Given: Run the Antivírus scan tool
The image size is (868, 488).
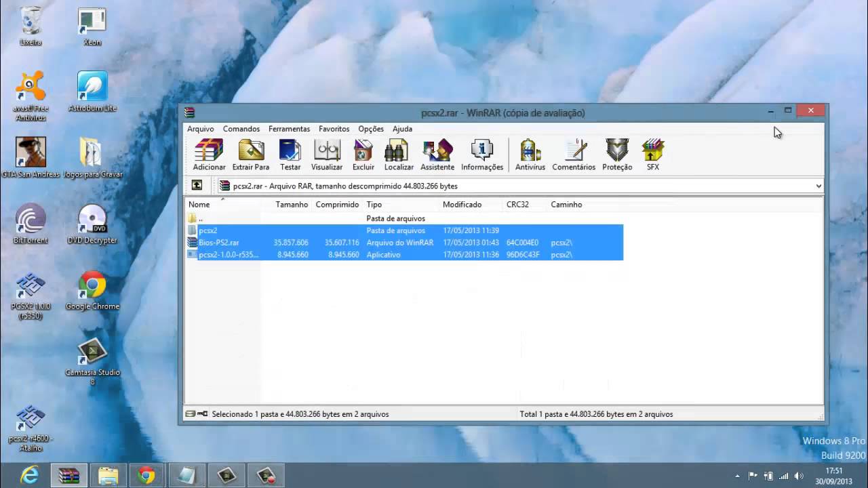Looking at the screenshot, I should click(x=530, y=155).
